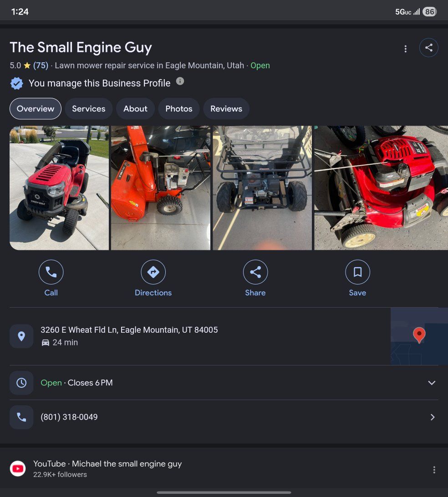The width and height of the screenshot is (448, 497).
Task: Tap the clock icon beside the hours
Action: point(21,383)
